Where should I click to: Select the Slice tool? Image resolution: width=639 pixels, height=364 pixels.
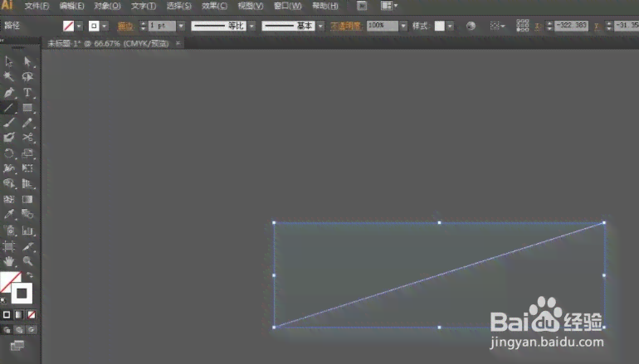point(27,246)
